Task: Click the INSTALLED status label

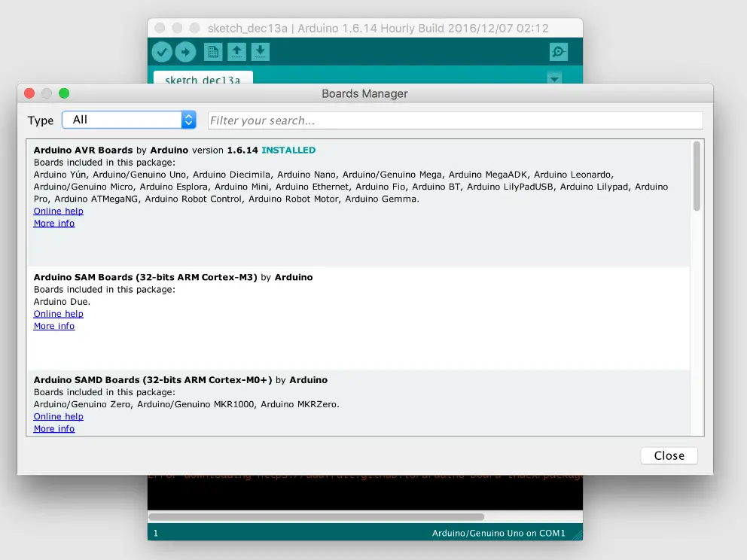Action: click(x=288, y=150)
